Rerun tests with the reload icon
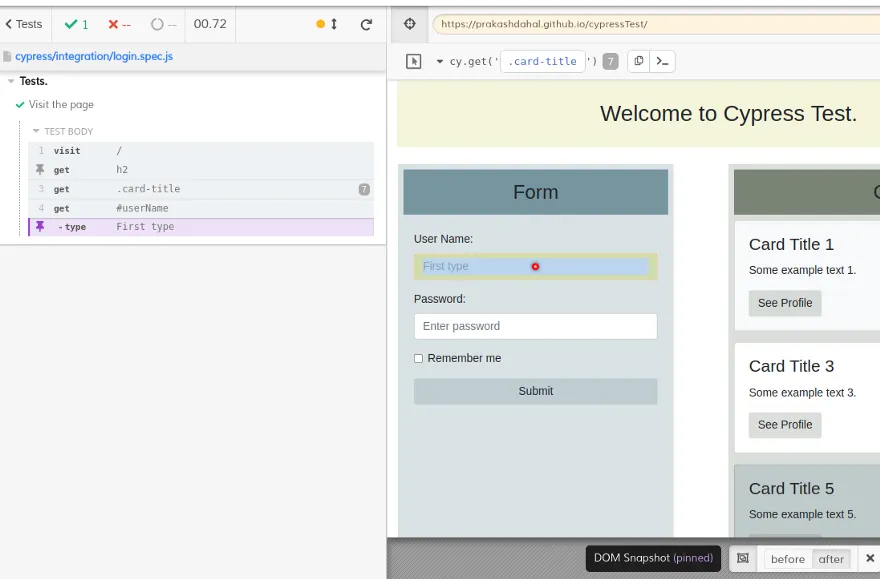 point(366,24)
